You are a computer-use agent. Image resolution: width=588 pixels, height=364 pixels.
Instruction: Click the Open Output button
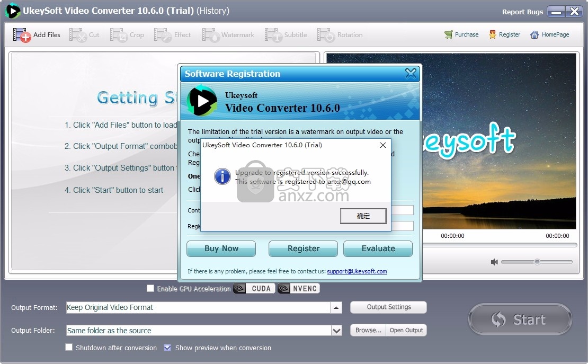pos(406,330)
